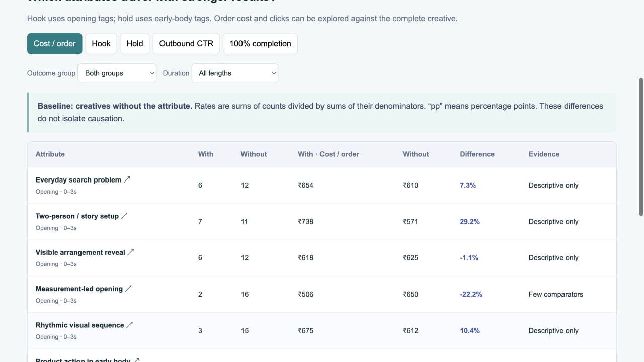Viewport: 644px width, 362px height.
Task: Click the Evidence column header
Action: point(544,154)
